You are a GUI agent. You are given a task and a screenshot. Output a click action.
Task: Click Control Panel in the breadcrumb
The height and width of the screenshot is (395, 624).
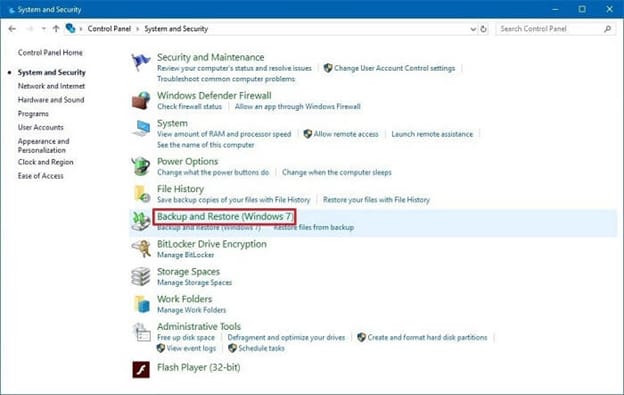(x=109, y=29)
